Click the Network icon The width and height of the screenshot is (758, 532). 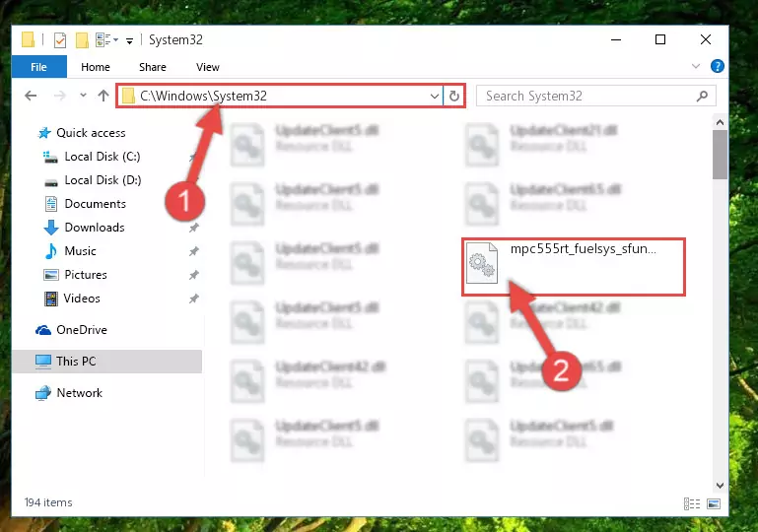pos(43,393)
